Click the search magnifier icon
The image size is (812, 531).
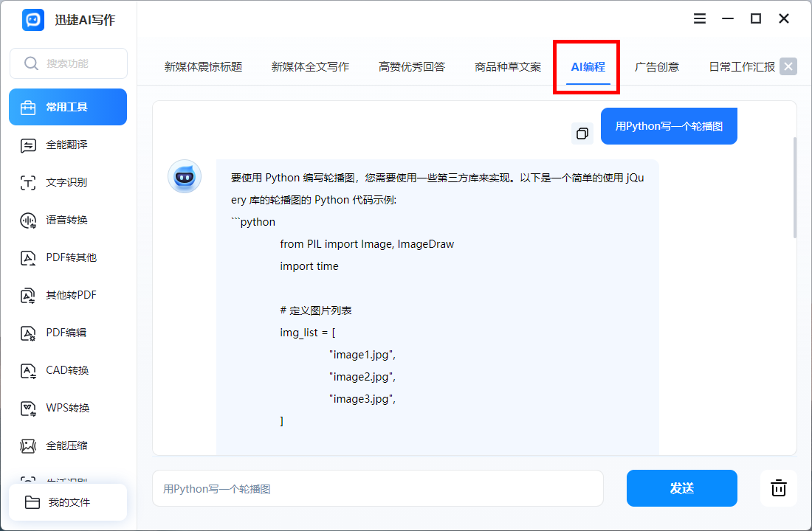tap(31, 63)
